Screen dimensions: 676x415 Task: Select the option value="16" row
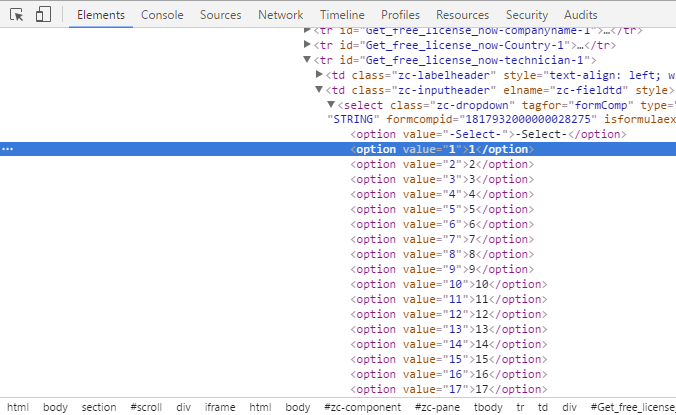click(449, 374)
